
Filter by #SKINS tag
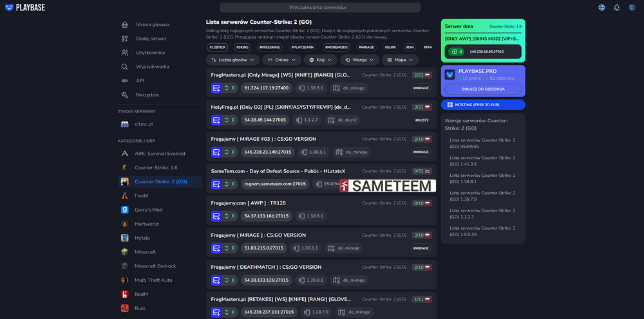[x=242, y=47]
